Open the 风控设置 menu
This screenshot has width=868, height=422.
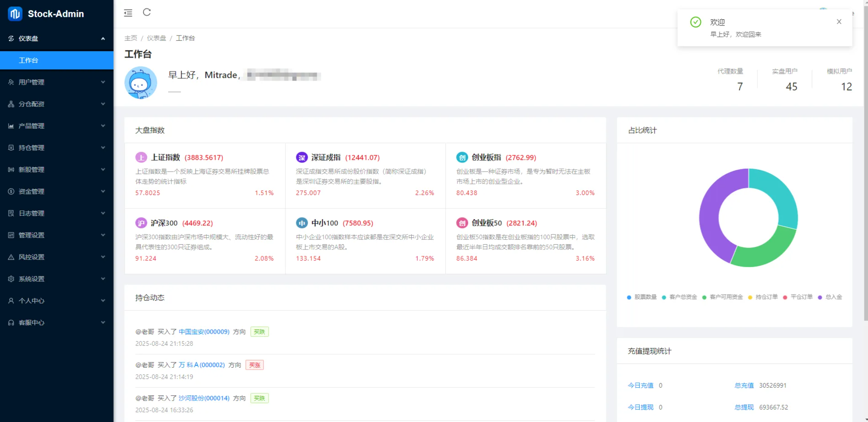(56, 257)
